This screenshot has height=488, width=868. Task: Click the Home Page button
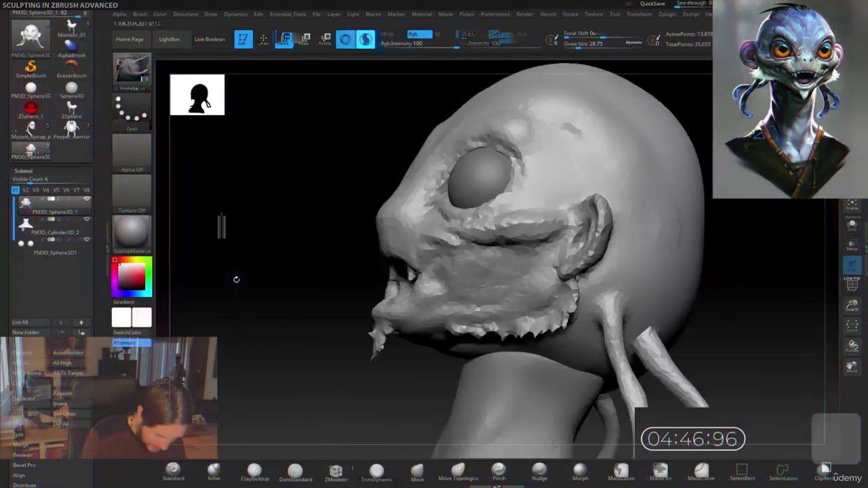pyautogui.click(x=130, y=39)
